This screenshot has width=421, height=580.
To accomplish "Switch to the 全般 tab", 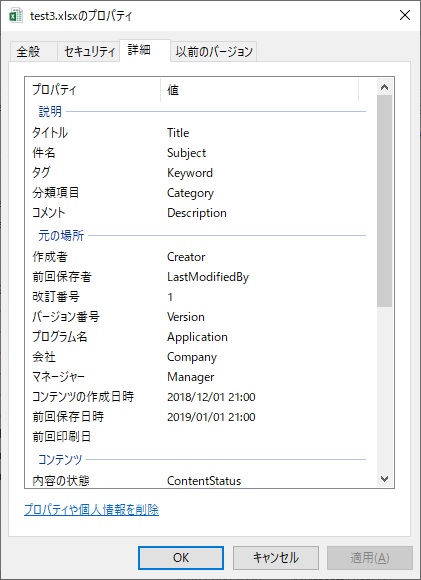I will click(x=33, y=51).
